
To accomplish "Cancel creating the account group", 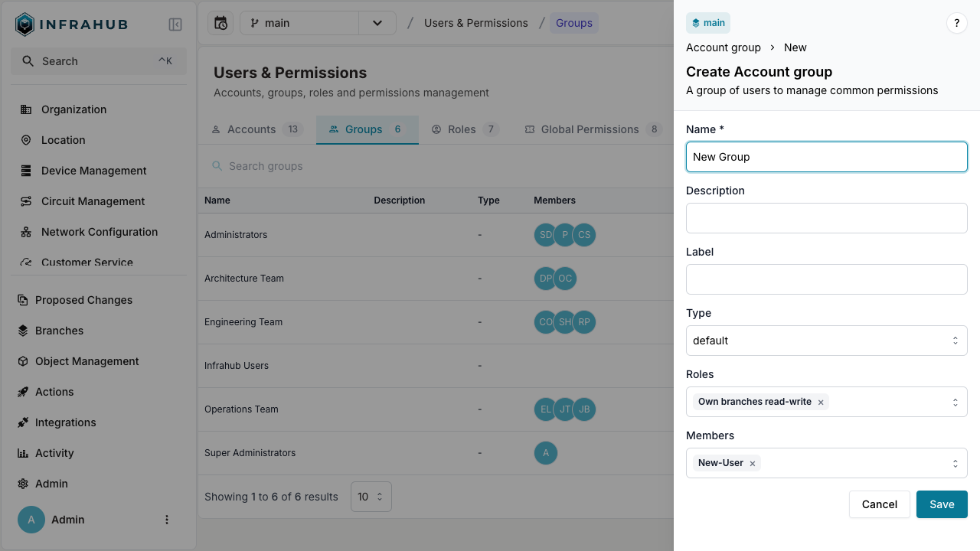I will point(879,504).
